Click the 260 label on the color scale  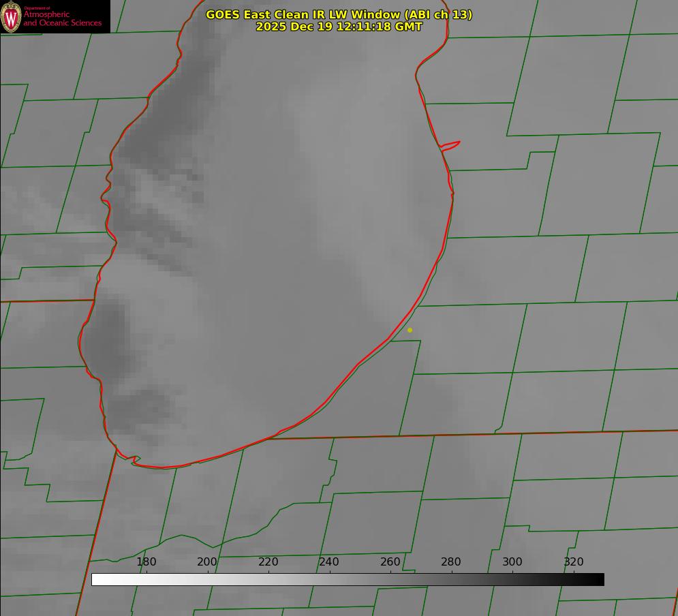tap(390, 561)
